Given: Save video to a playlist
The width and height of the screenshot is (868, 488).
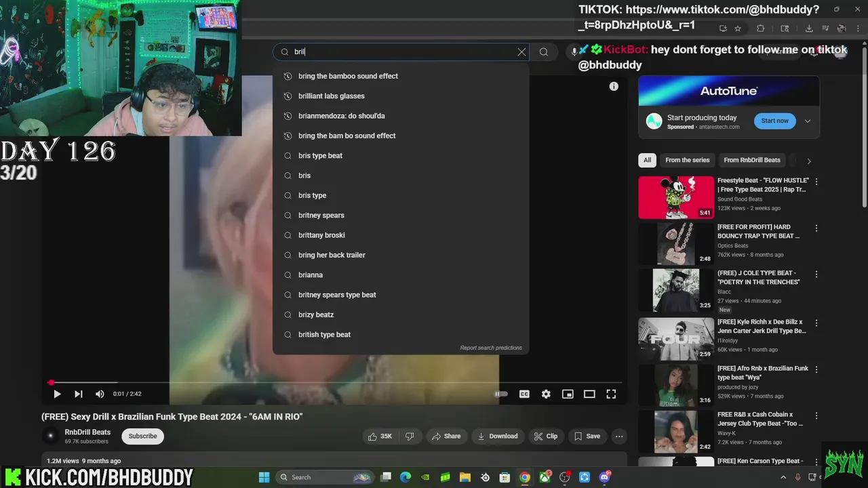Looking at the screenshot, I should click(x=587, y=436).
